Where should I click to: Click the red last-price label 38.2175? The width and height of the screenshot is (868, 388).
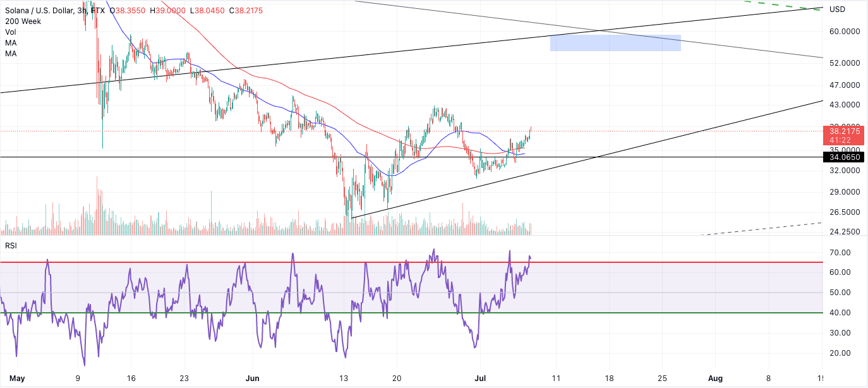[845, 131]
